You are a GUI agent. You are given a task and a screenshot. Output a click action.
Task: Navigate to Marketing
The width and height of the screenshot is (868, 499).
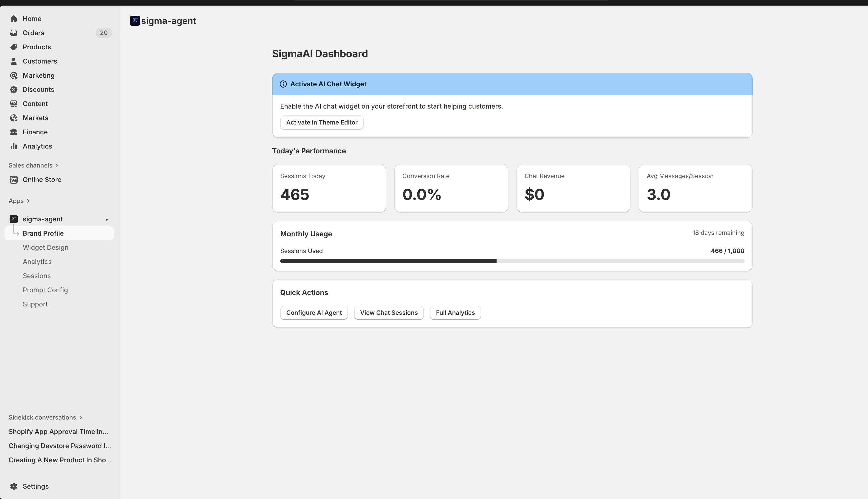pyautogui.click(x=59, y=75)
